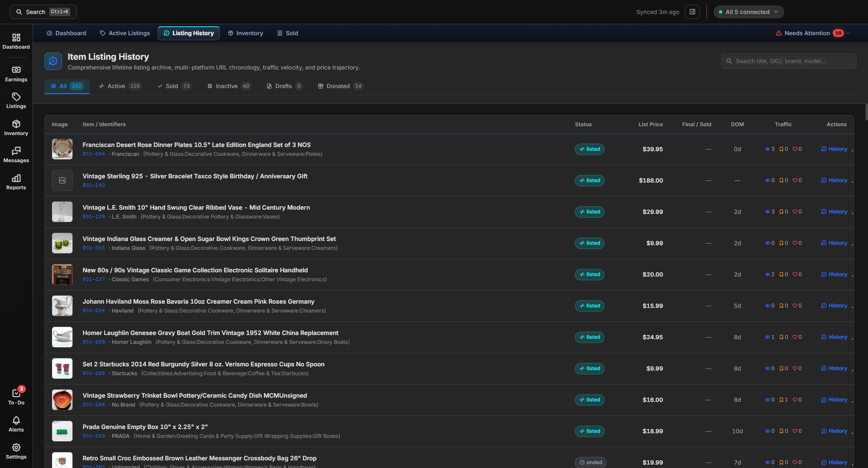Open Alerts bell in the sidebar
This screenshot has width=868, height=468.
tap(16, 424)
